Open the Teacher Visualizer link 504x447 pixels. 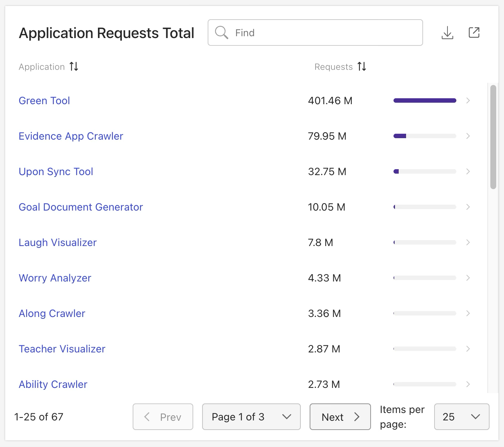[x=62, y=349]
